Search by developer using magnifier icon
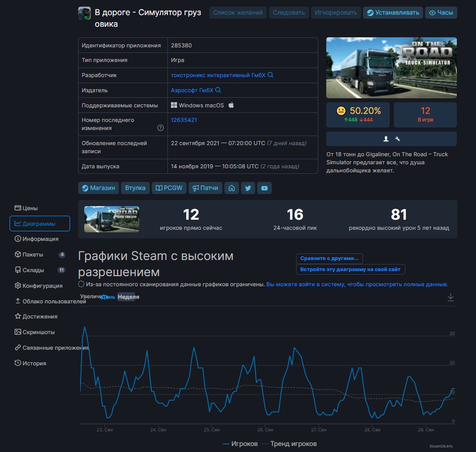The image size is (476, 452). [270, 75]
